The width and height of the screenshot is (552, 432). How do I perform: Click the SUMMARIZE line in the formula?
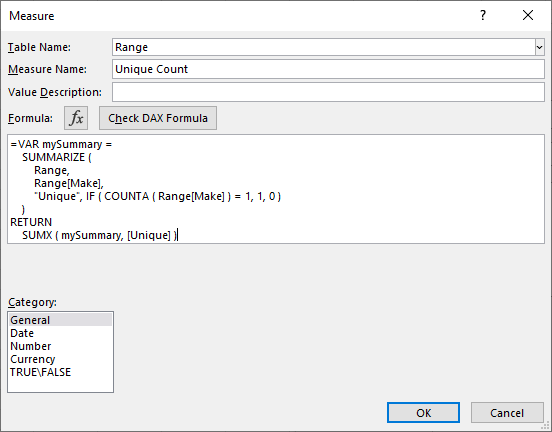[57, 157]
